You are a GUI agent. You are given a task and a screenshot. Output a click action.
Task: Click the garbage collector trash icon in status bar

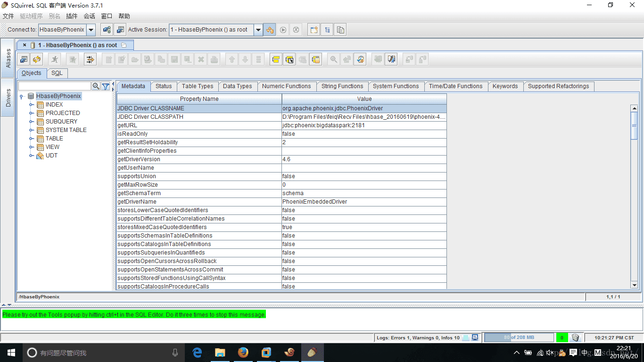[x=576, y=337]
